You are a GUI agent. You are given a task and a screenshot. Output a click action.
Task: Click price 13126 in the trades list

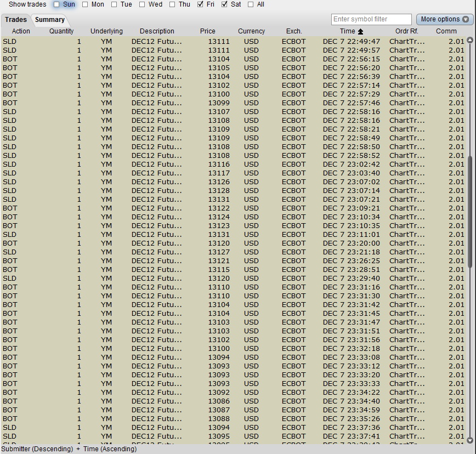[x=219, y=182]
